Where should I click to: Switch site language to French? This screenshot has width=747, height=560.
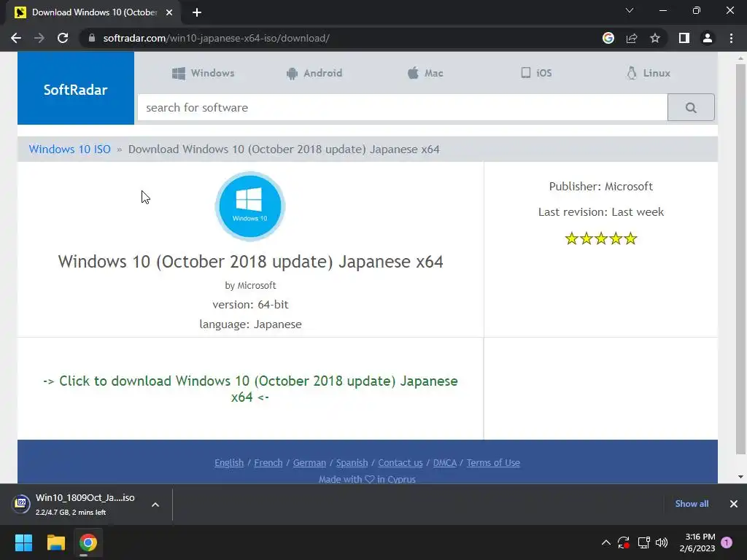pyautogui.click(x=268, y=462)
